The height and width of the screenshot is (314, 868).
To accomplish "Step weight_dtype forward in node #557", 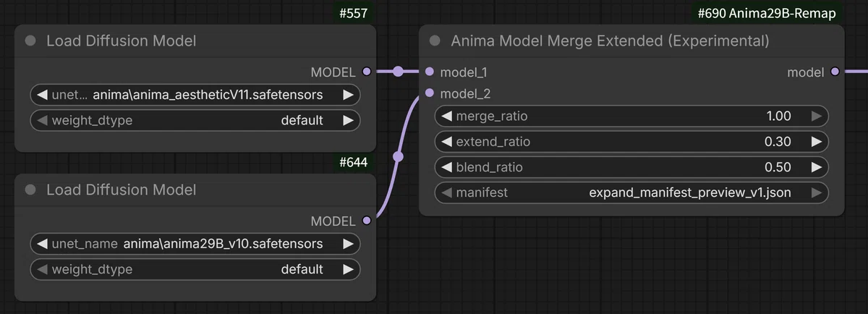I will click(x=348, y=120).
